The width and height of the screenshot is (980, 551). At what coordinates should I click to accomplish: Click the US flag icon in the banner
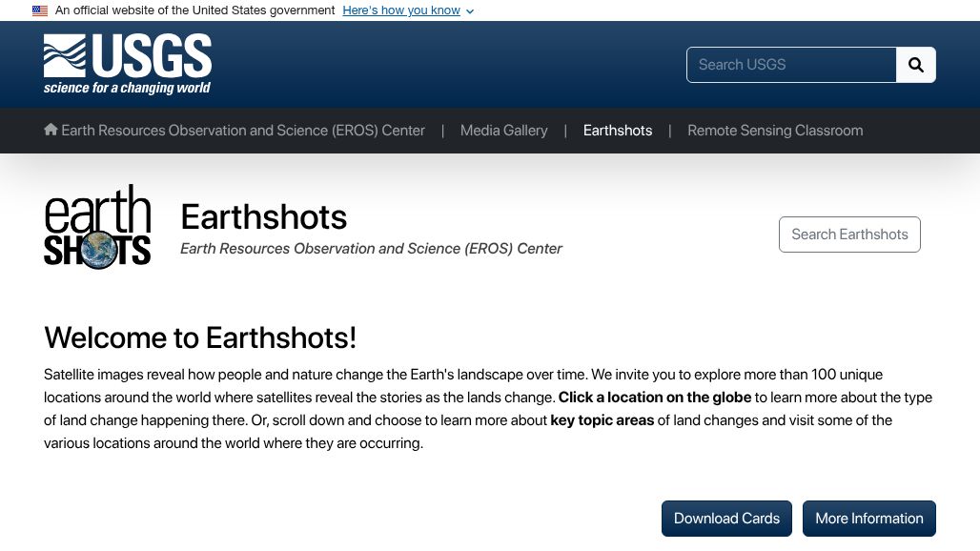[x=40, y=10]
